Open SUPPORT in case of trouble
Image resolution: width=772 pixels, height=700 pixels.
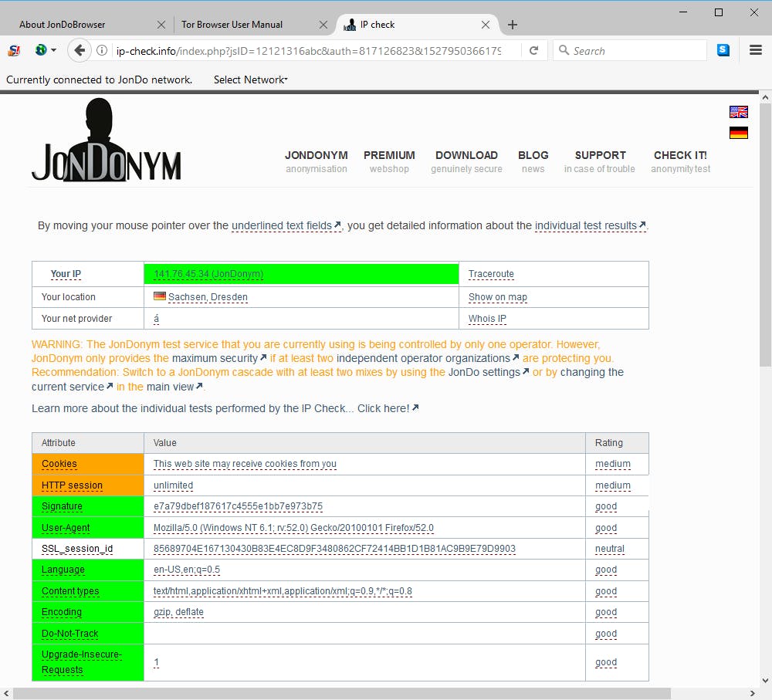(600, 161)
